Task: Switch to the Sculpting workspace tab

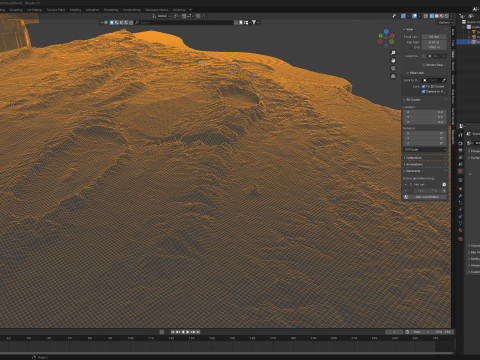Action: 16,10
